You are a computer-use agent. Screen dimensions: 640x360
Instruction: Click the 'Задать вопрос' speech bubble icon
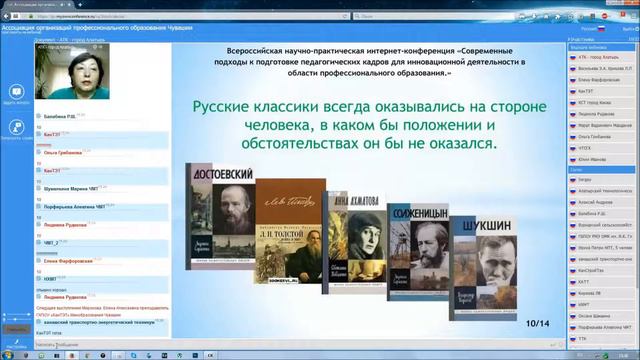16,92
